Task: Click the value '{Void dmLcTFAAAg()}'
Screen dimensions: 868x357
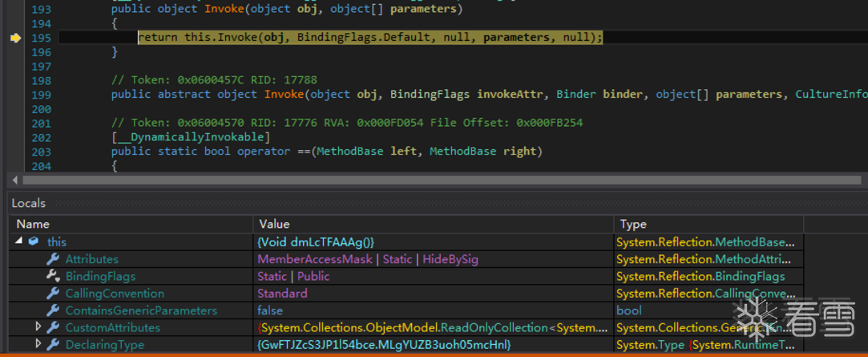Action: pyautogui.click(x=316, y=241)
